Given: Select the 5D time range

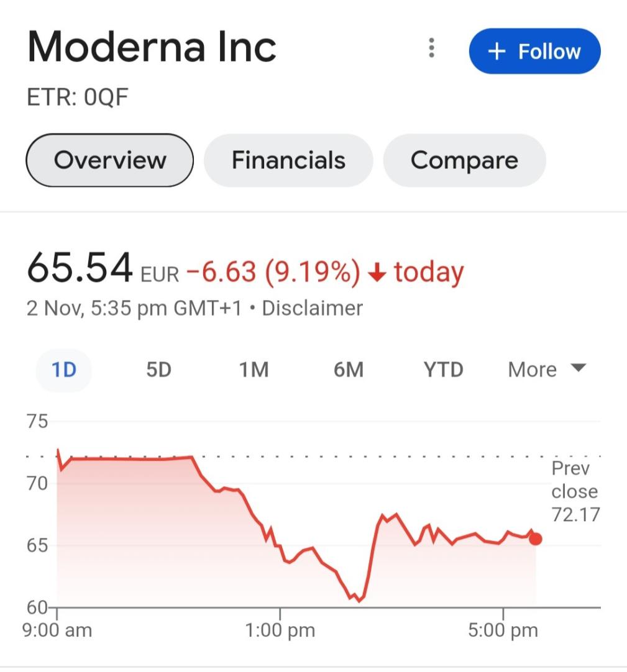Looking at the screenshot, I should (x=158, y=370).
